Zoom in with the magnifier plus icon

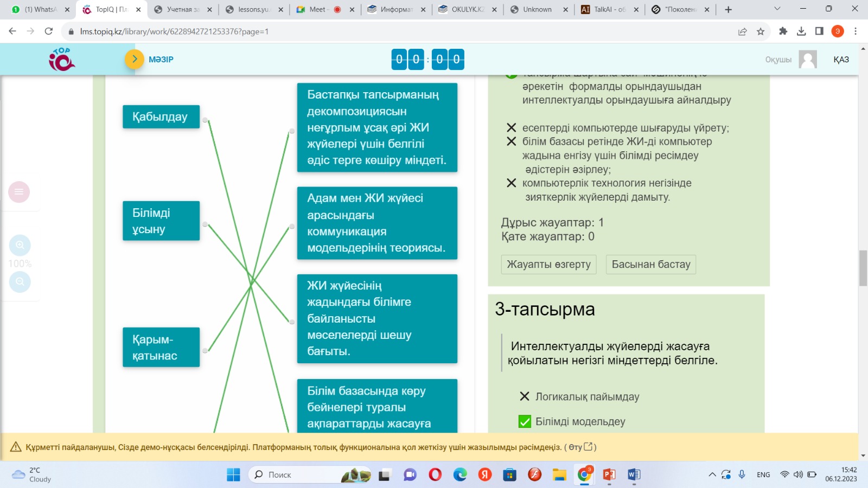pyautogui.click(x=20, y=245)
